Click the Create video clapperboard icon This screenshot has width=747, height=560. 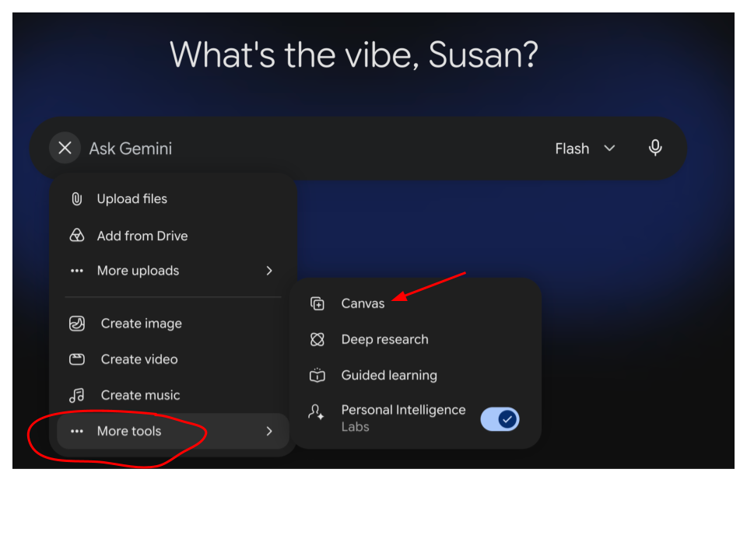point(77,359)
